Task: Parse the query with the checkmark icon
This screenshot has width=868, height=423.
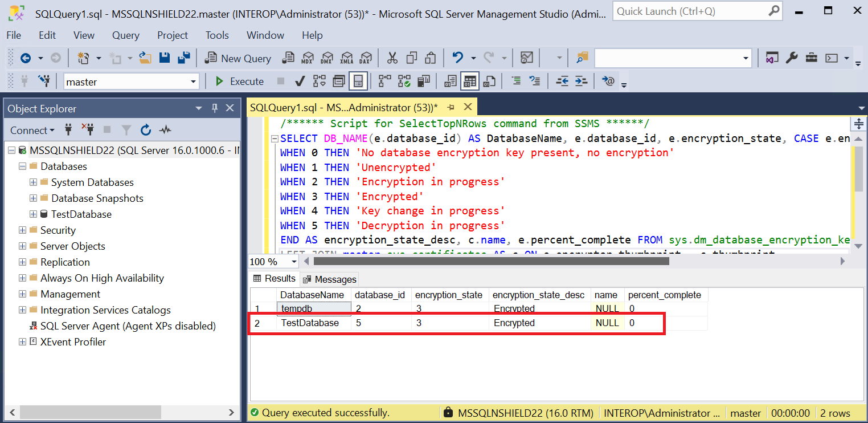Action: coord(300,82)
